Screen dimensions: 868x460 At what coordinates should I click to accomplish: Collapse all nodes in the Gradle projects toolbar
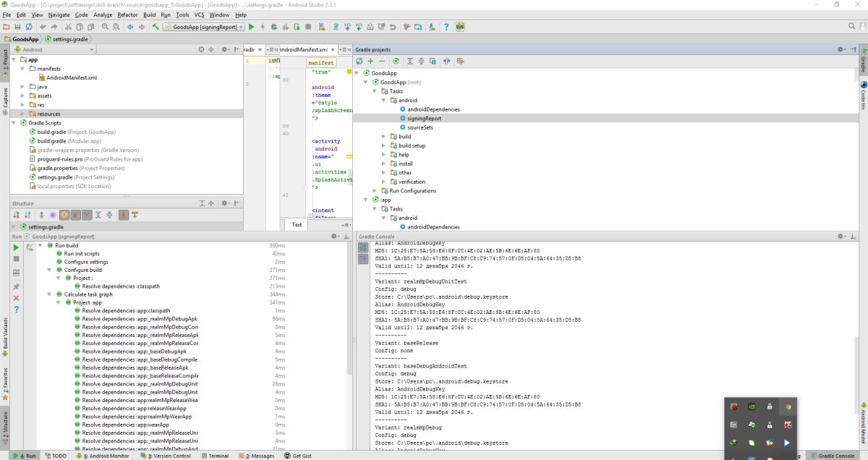coord(421,61)
